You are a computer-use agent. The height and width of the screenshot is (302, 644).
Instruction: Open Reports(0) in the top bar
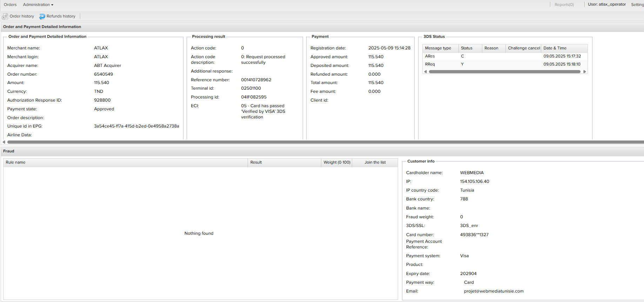pos(564,5)
